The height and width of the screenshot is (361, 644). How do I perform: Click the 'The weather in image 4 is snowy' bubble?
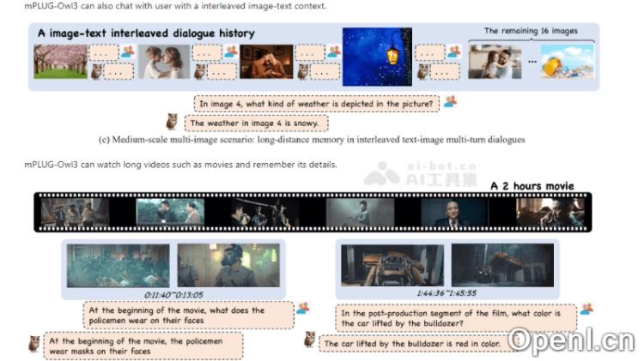pos(256,123)
